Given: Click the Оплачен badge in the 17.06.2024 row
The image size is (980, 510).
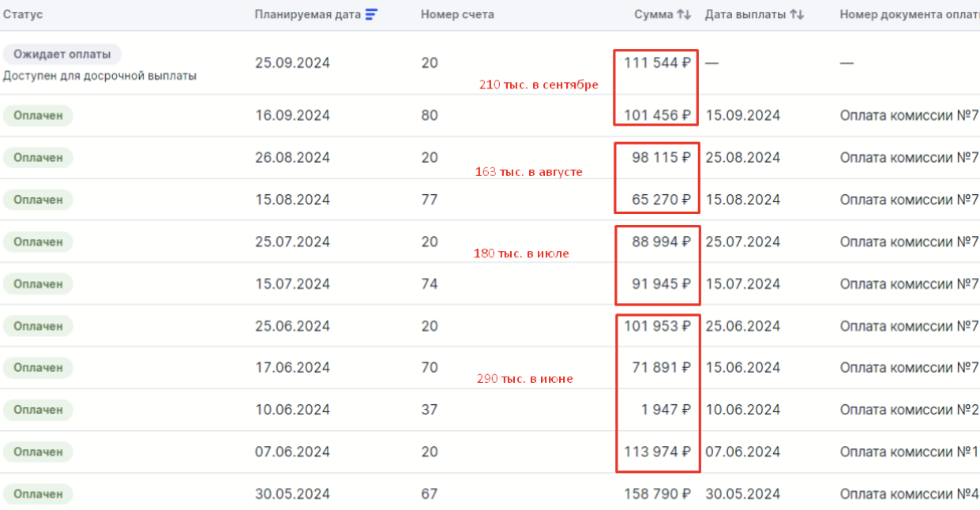Looking at the screenshot, I should 38,367.
